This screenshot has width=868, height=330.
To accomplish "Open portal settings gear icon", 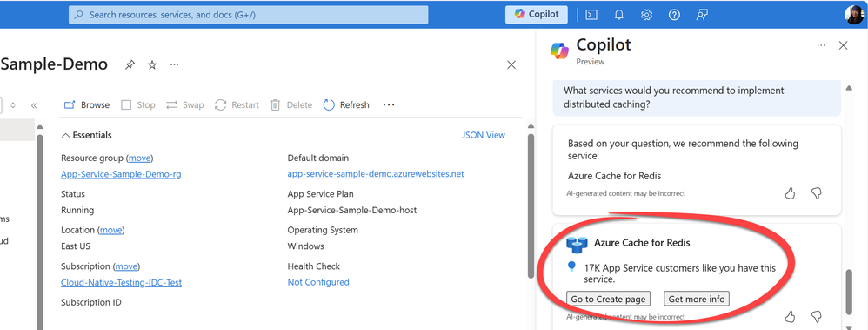I will pyautogui.click(x=646, y=15).
